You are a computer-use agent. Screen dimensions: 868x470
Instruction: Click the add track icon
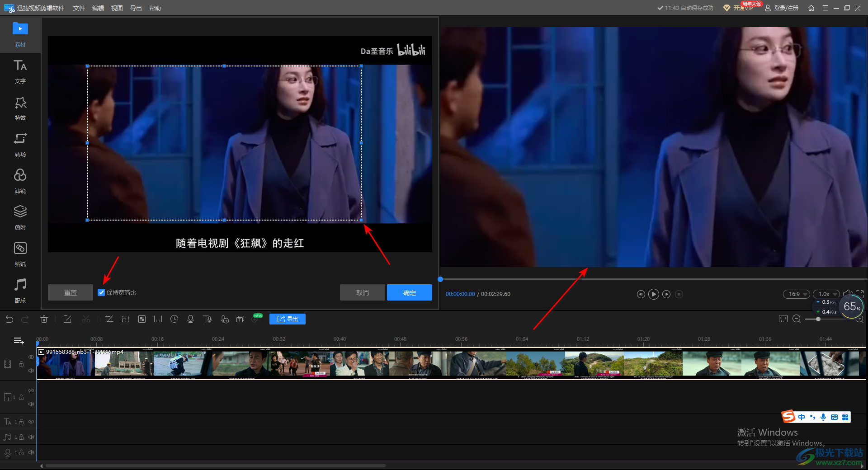point(19,341)
